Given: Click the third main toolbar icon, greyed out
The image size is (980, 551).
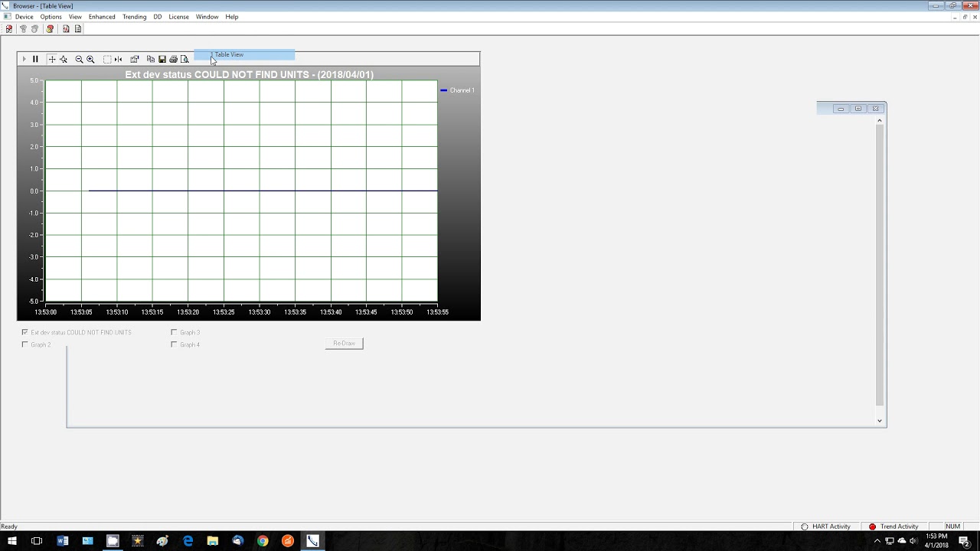Looking at the screenshot, I should point(34,29).
